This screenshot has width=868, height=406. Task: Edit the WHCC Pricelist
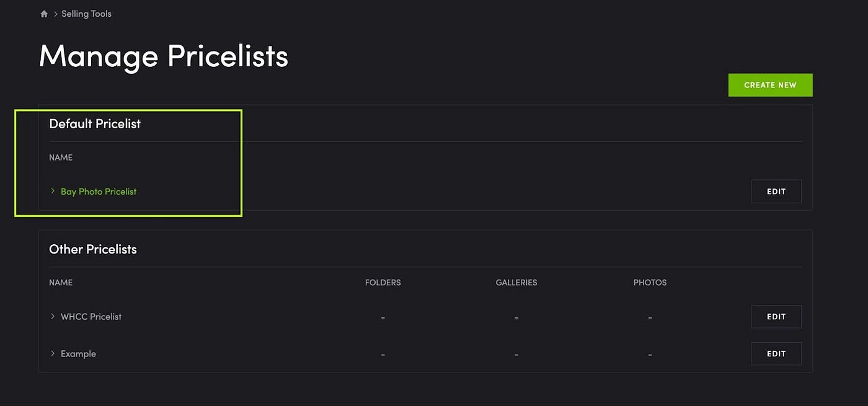(x=776, y=317)
